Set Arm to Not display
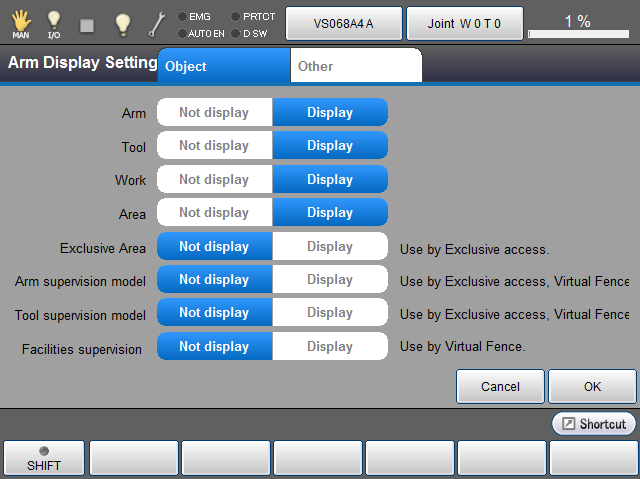This screenshot has width=640, height=479. click(x=214, y=112)
